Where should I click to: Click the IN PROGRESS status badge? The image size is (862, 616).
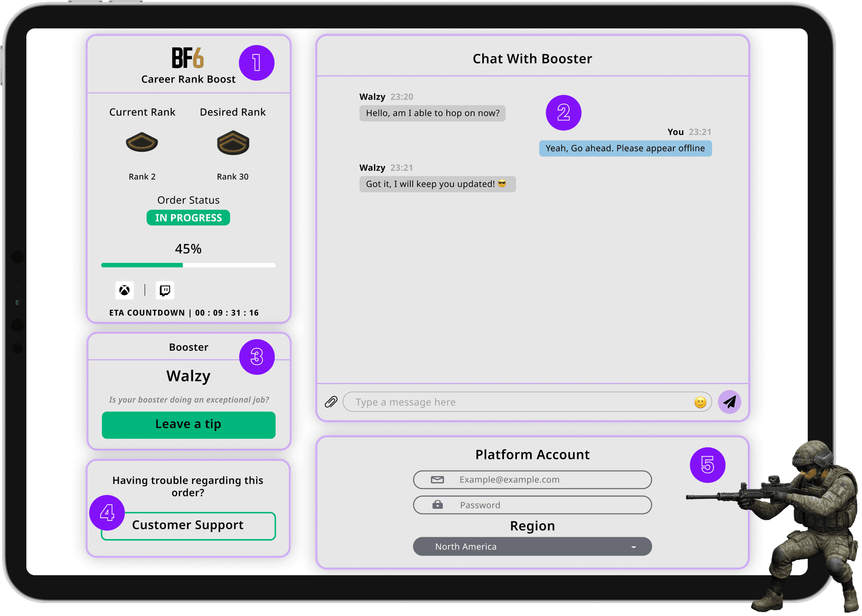188,217
